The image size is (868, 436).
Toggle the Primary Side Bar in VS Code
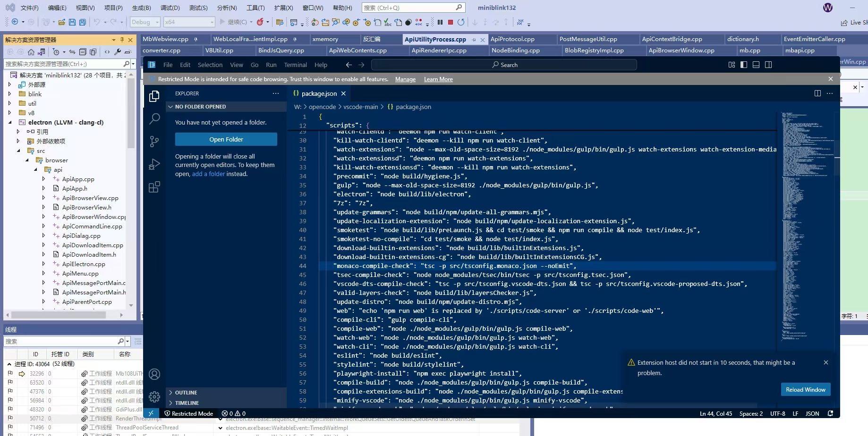pos(744,65)
